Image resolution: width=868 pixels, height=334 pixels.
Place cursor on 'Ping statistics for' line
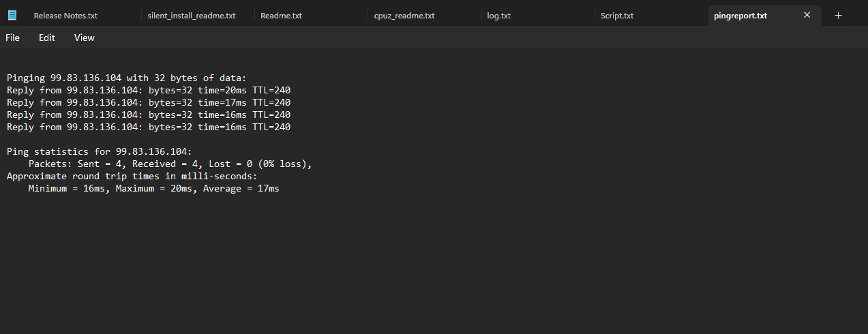[x=99, y=152]
